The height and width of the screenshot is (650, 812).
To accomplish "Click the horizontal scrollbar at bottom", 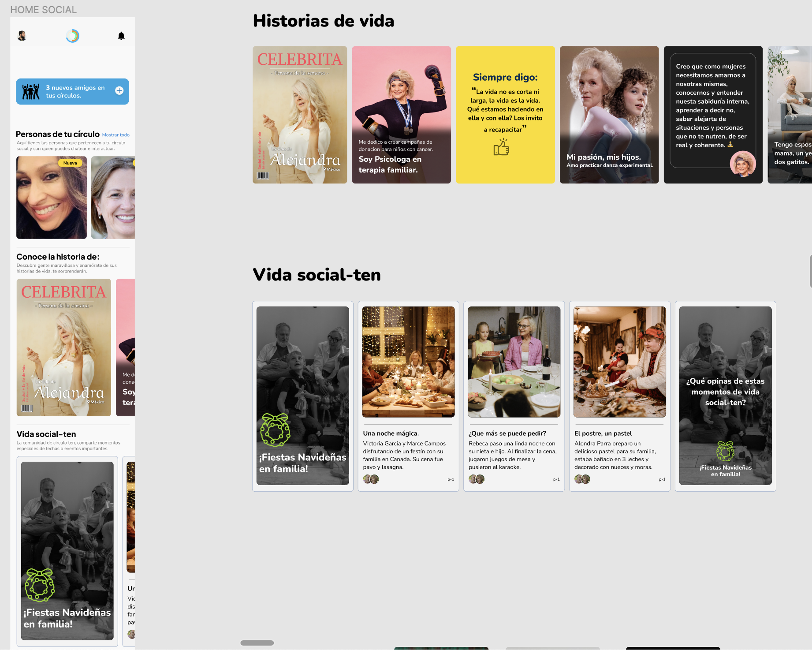I will point(257,643).
